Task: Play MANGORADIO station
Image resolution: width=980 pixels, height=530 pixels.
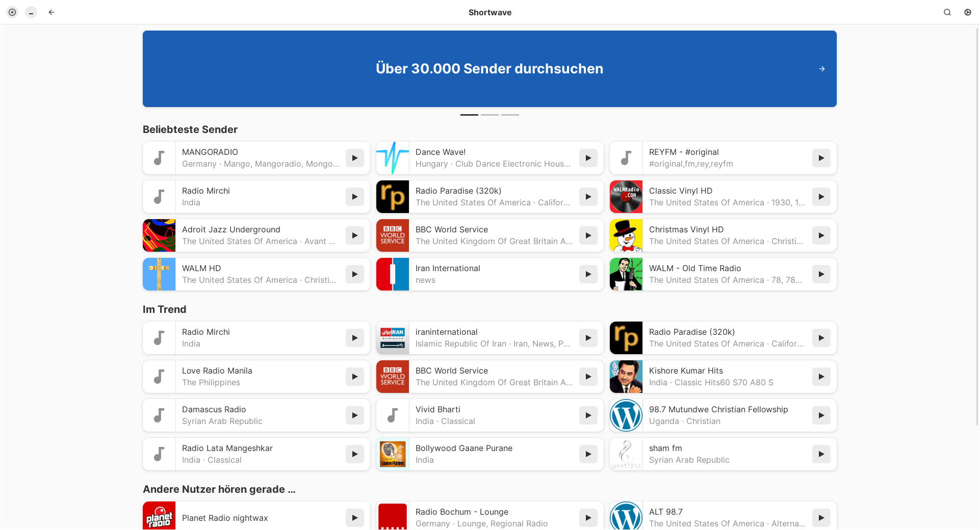Action: point(355,158)
